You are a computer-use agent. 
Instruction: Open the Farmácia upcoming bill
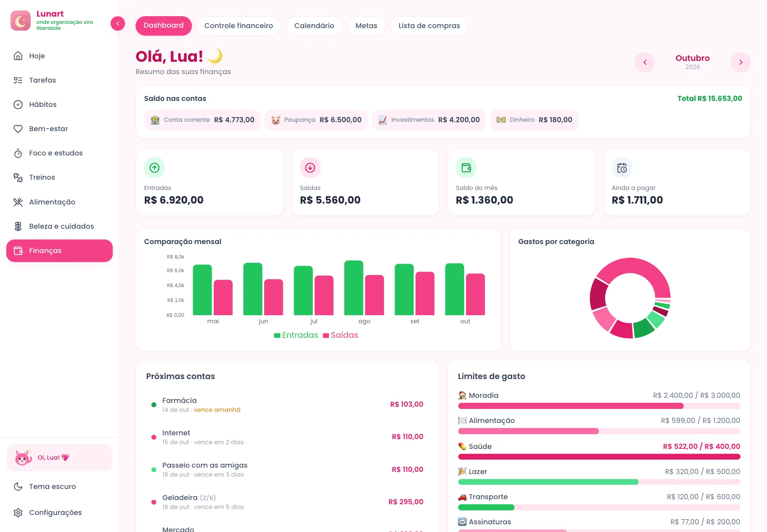coord(287,405)
